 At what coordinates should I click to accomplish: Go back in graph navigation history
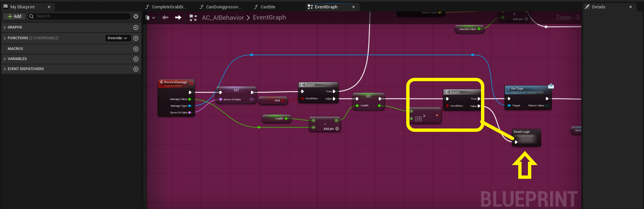(165, 17)
